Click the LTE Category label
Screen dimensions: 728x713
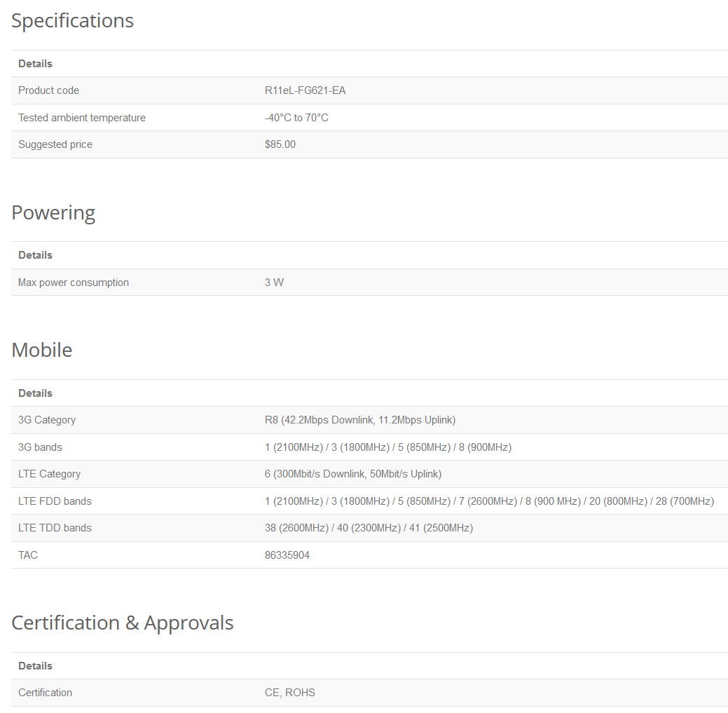(49, 474)
